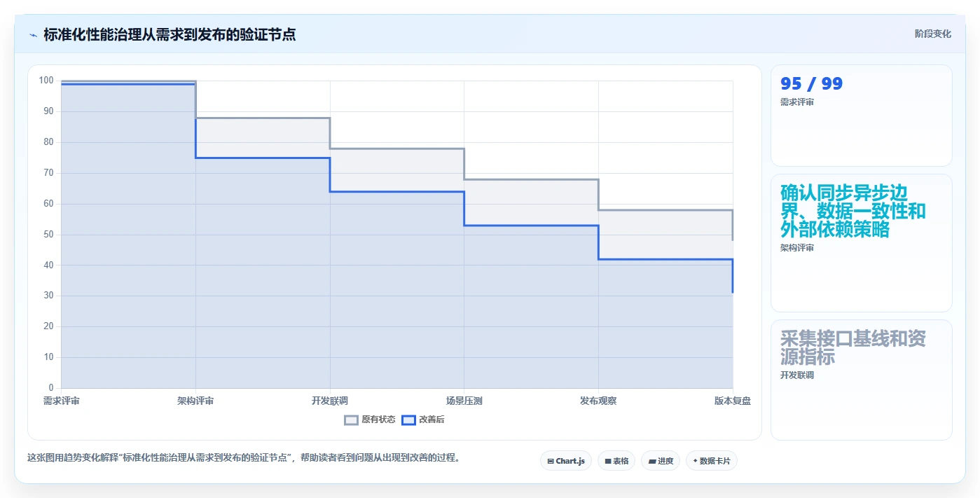The width and height of the screenshot is (980, 498).
Task: Click the description text below the chart
Action: click(x=243, y=458)
